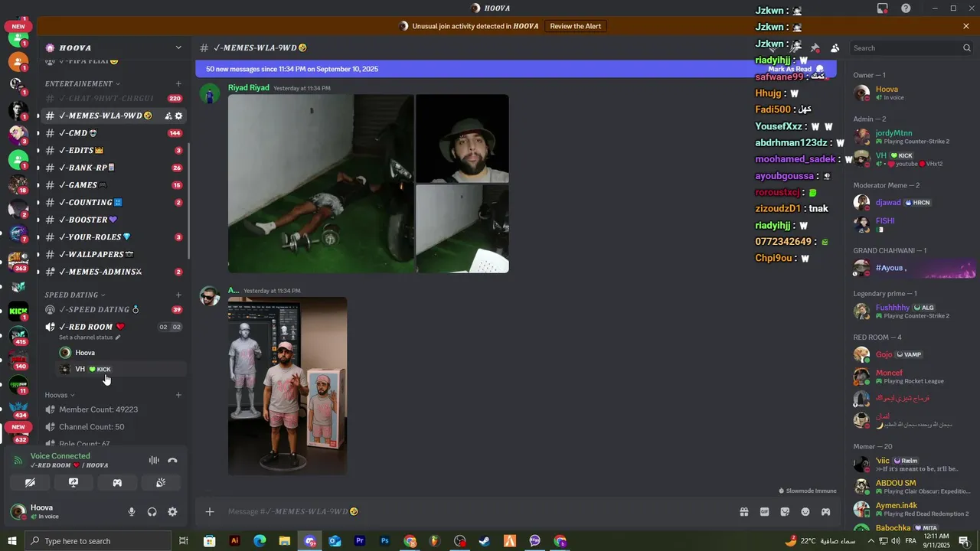Open action figure image attachment

click(x=287, y=386)
